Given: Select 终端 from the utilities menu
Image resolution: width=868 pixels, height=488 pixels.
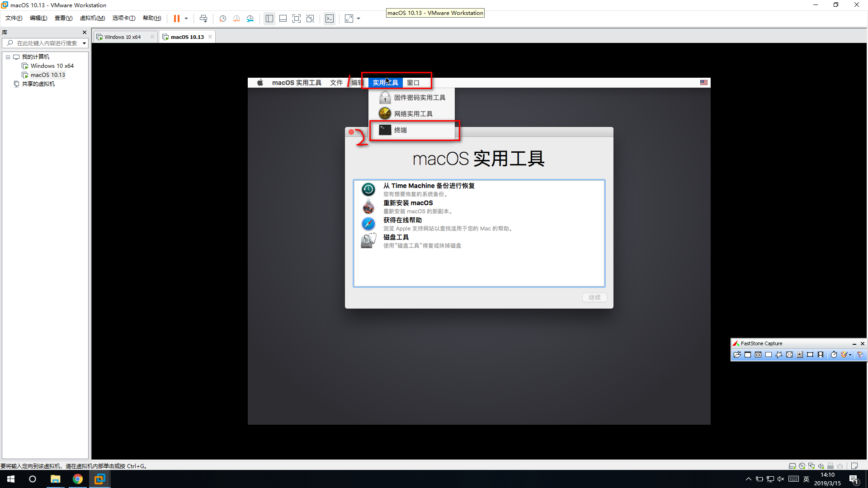Looking at the screenshot, I should (401, 130).
